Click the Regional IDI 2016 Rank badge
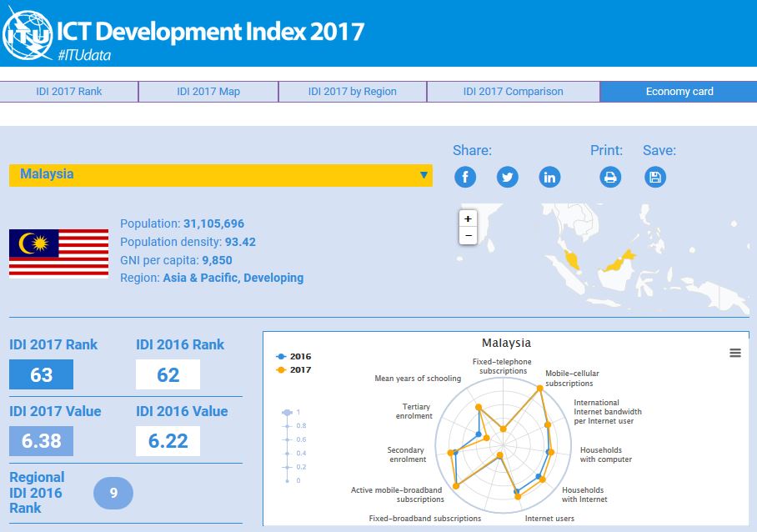 pos(113,493)
